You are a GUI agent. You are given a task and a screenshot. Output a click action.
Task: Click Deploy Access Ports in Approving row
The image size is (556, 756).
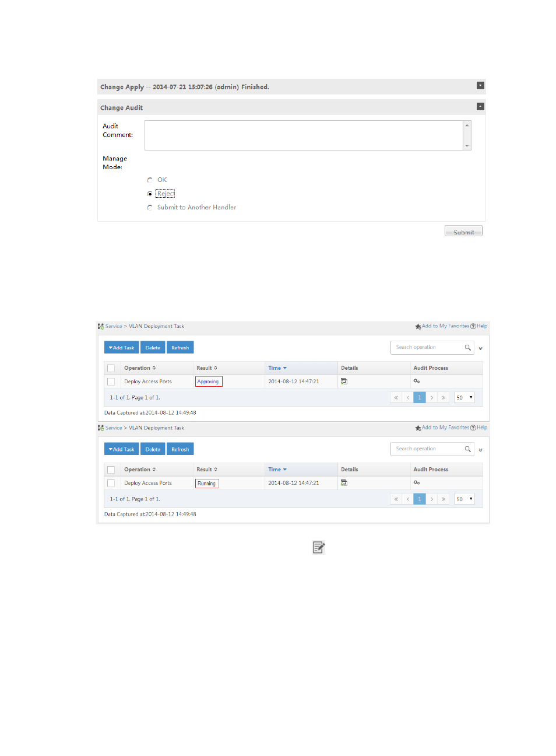(x=148, y=382)
